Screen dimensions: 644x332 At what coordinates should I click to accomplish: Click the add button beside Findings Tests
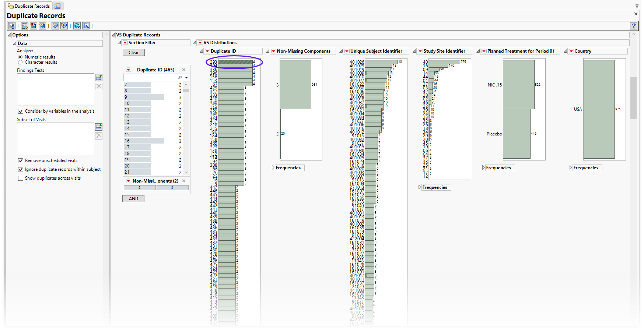click(99, 78)
